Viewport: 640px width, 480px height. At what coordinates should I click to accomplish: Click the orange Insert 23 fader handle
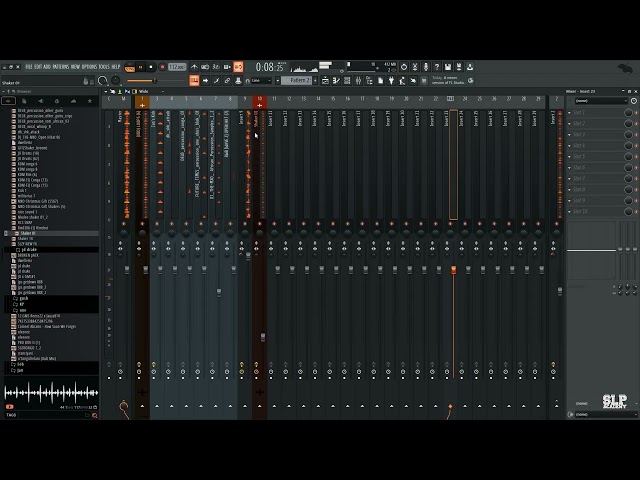(453, 270)
